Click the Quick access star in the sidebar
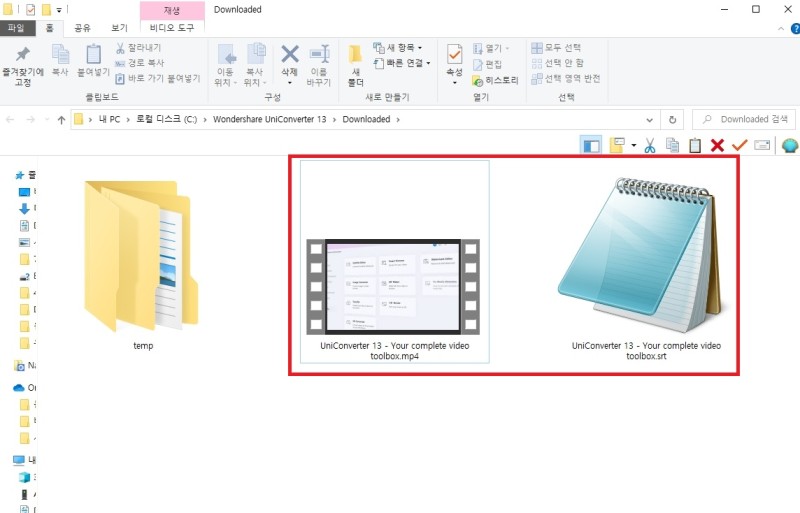Viewport: 800px width, 513px height. point(19,175)
